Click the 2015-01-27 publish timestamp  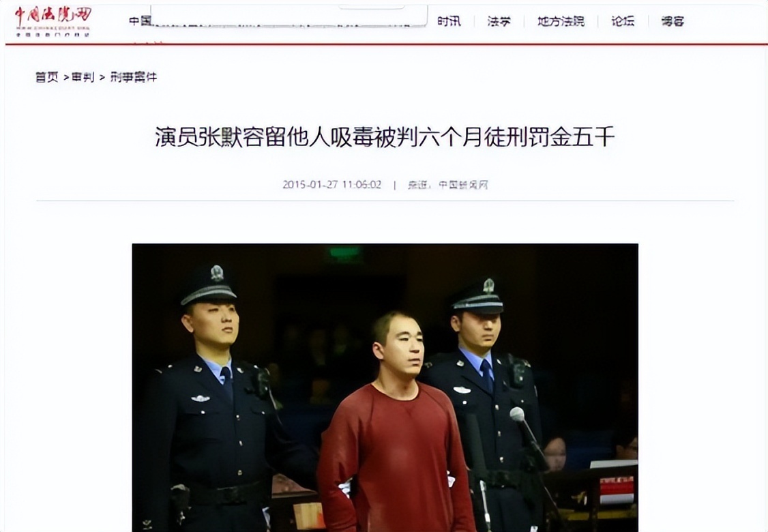click(331, 185)
